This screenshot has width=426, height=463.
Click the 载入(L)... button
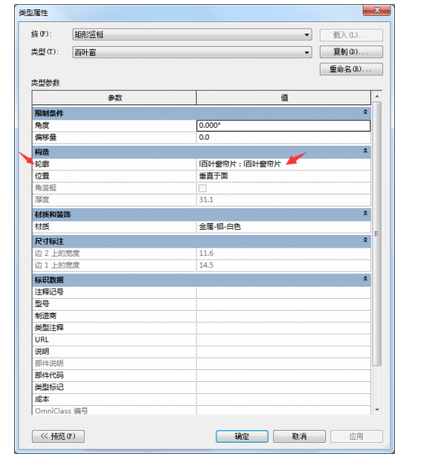point(351,35)
